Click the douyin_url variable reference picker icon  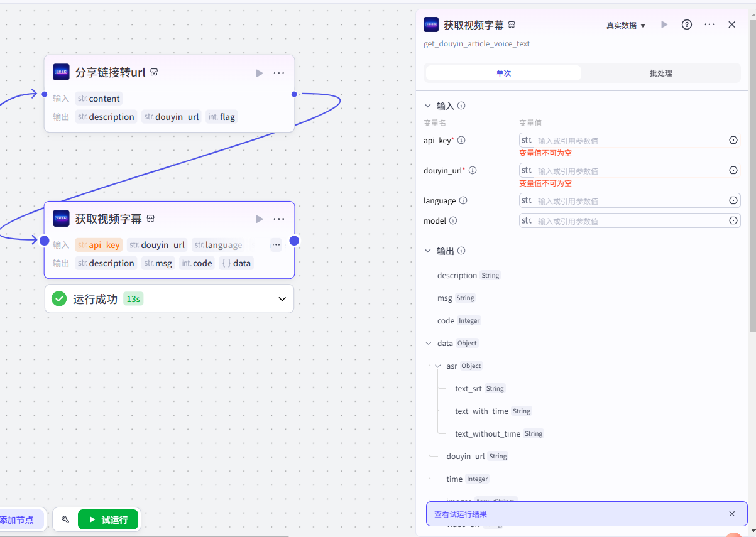[733, 170]
